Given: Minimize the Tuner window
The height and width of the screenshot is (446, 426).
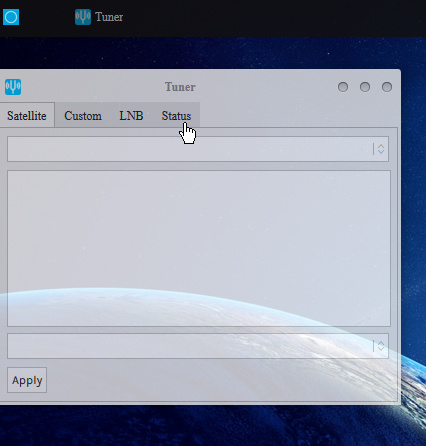Looking at the screenshot, I should pyautogui.click(x=343, y=87).
